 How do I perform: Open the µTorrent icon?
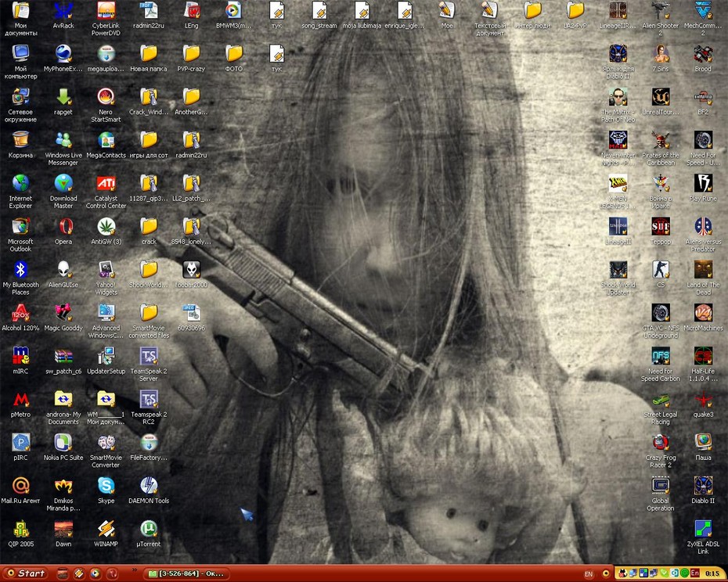tap(149, 533)
